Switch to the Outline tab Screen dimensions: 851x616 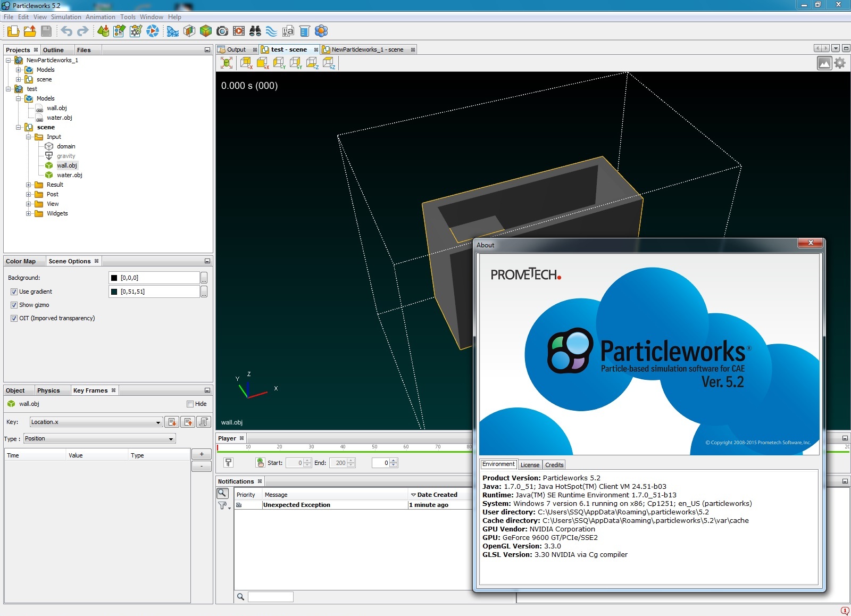click(x=53, y=50)
